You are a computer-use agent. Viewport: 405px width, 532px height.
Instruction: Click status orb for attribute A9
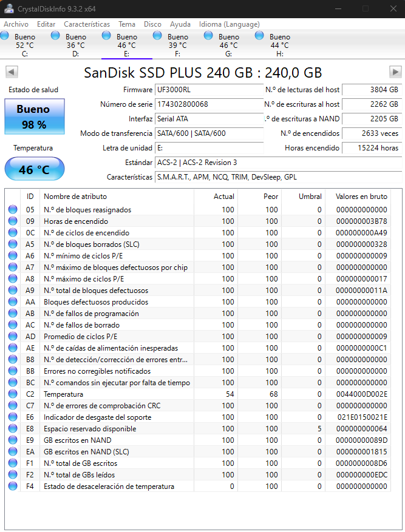pos(13,290)
